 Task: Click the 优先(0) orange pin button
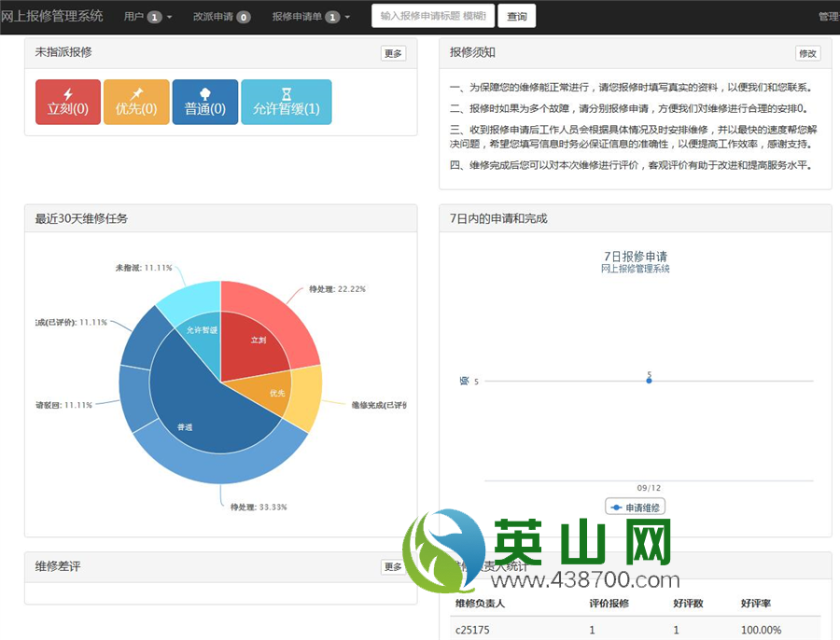point(136,102)
